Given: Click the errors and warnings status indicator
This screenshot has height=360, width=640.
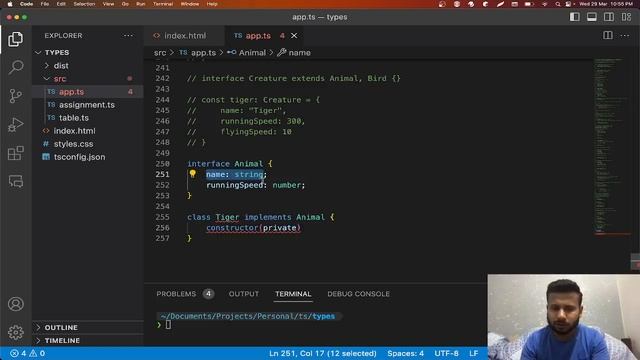Looking at the screenshot, I should click(27, 353).
